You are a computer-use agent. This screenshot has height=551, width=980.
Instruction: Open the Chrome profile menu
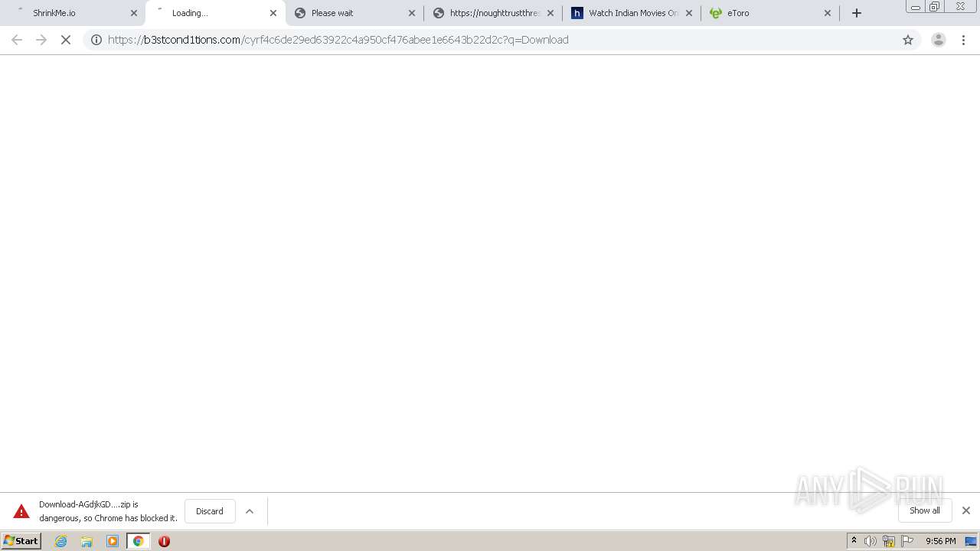coord(939,40)
